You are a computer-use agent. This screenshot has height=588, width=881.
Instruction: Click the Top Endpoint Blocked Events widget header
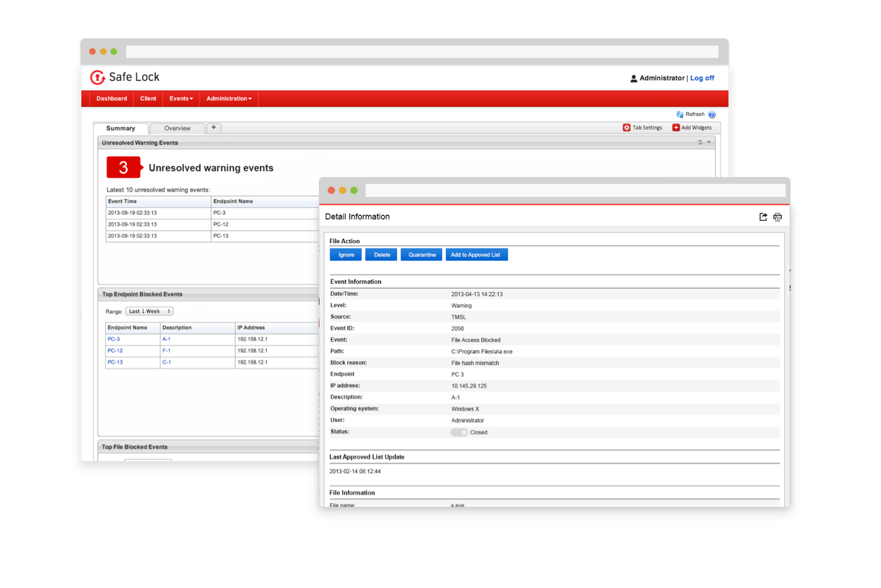tap(209, 295)
